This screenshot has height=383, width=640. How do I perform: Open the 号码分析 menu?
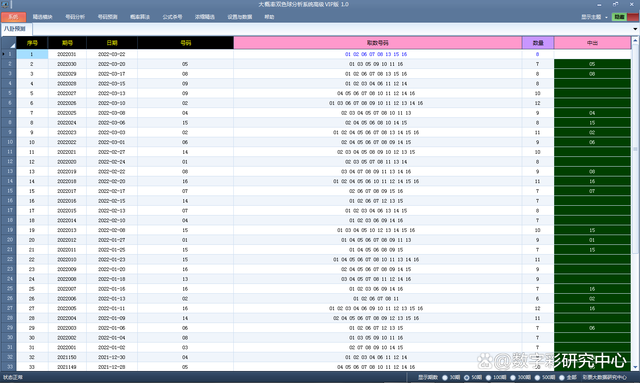point(75,17)
